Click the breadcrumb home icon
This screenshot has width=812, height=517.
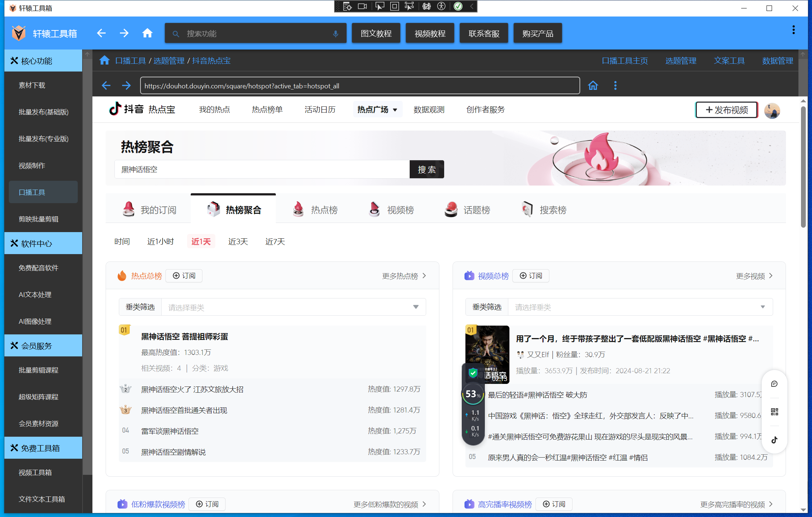click(105, 60)
